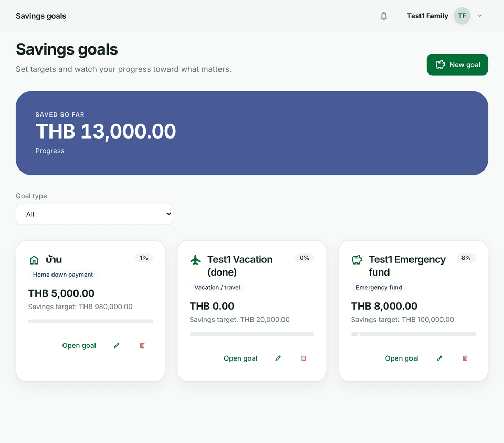Click the Test1 Emergency fund progress bar
504x443 pixels.
click(413, 334)
